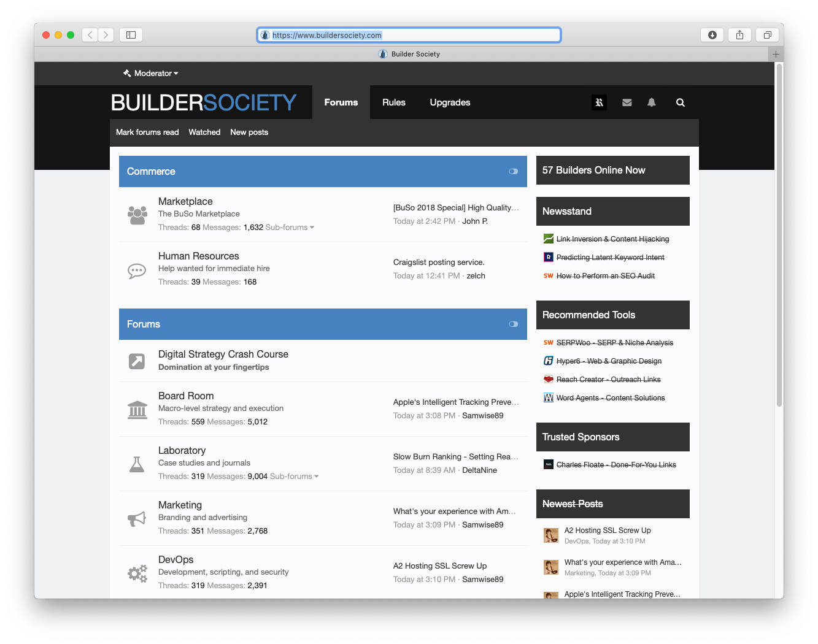Open Predicting Latent Keyword Intent

(610, 258)
